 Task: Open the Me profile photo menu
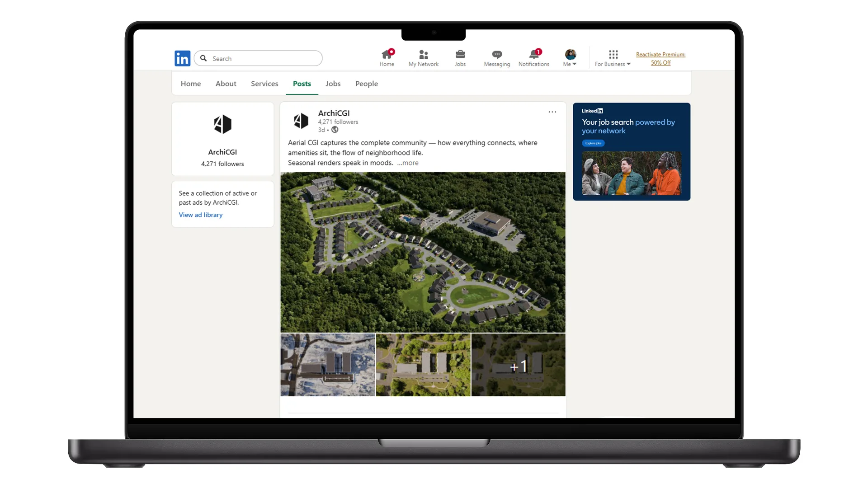tap(569, 54)
